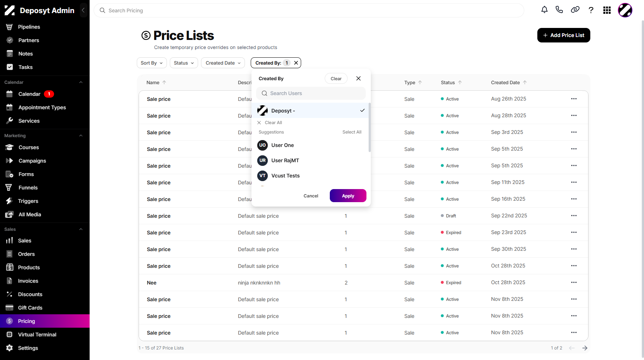This screenshot has height=360, width=644.
Task: Click Clear All under selected users
Action: click(270, 123)
